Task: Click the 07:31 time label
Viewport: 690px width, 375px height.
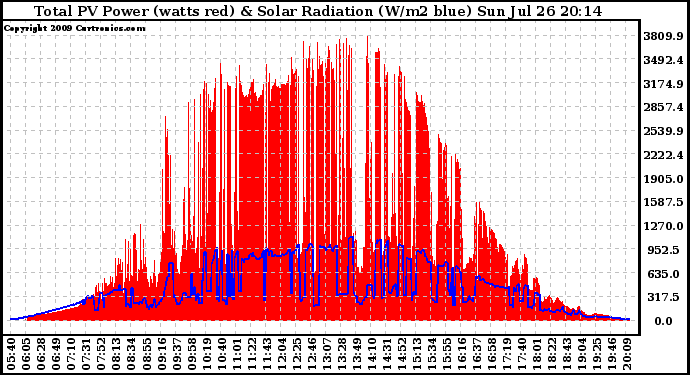Action: pyautogui.click(x=86, y=354)
